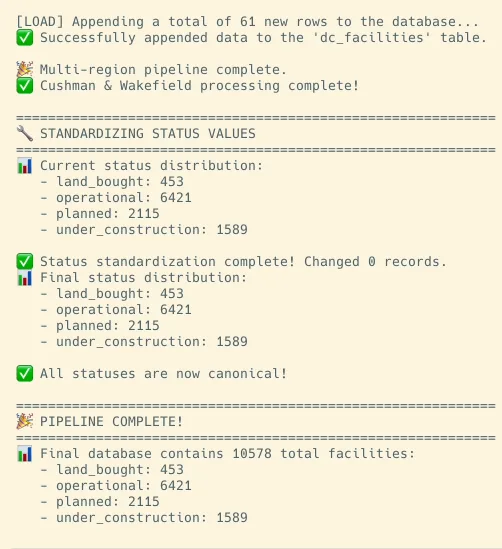Click the bar chart icon beside 'Final status distribution'

pyautogui.click(x=25, y=278)
